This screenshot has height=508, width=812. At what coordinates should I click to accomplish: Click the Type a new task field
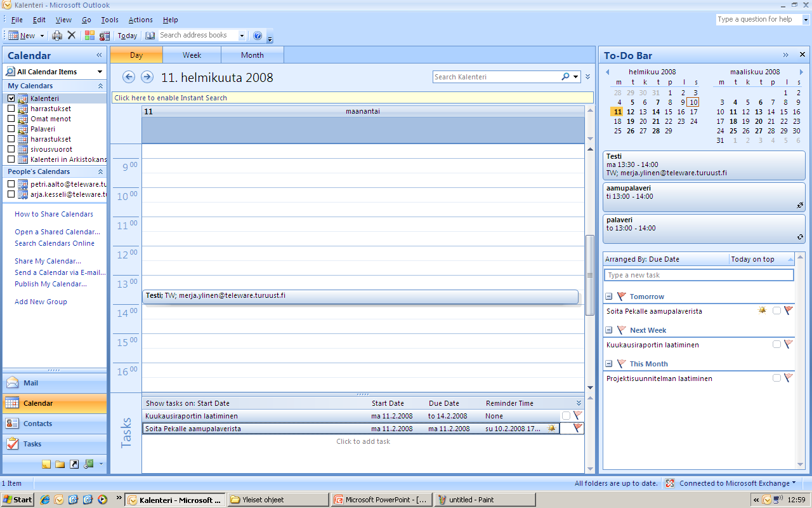click(699, 275)
